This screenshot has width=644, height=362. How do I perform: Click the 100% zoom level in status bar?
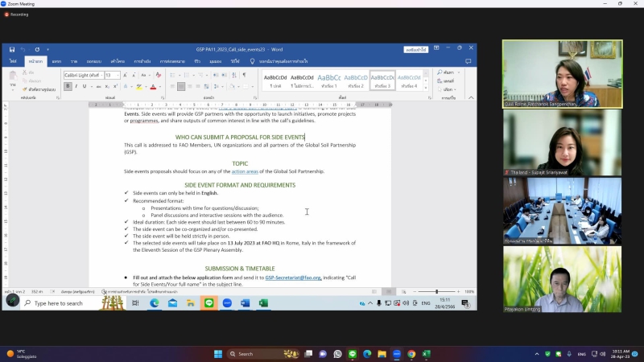pyautogui.click(x=469, y=291)
